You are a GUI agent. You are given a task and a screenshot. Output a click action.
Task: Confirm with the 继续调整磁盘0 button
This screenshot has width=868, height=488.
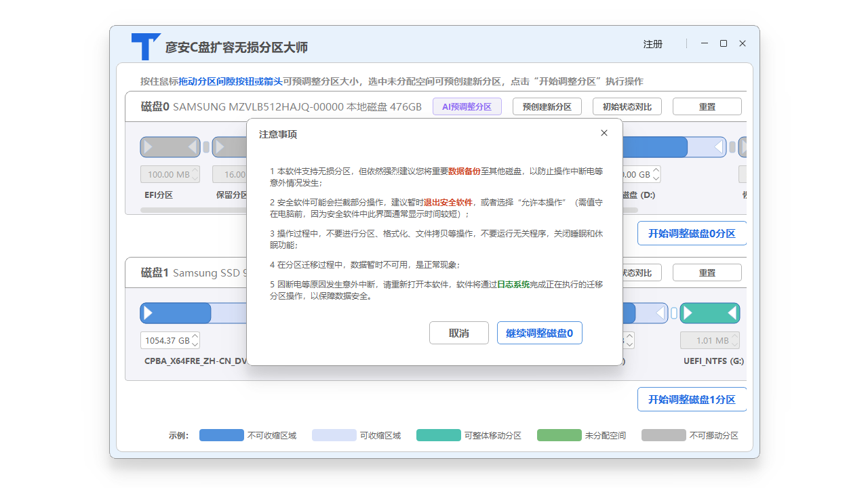click(540, 333)
